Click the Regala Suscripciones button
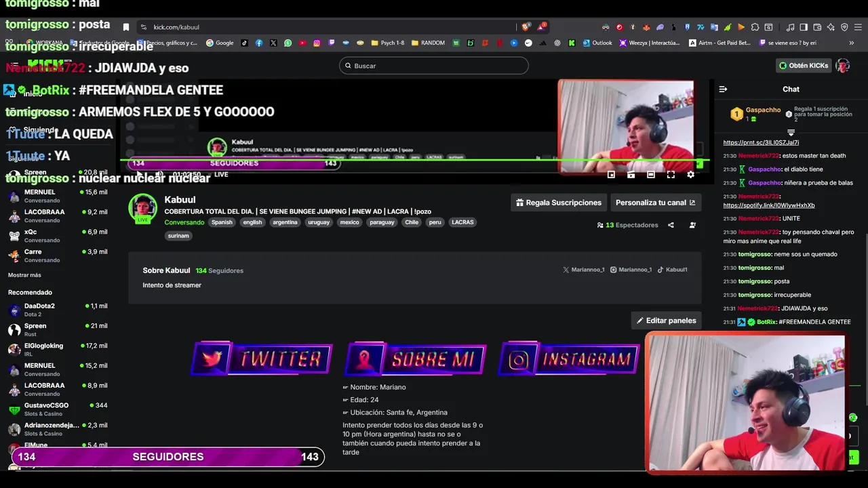Screen dimensions: 868x488 click(559, 203)
